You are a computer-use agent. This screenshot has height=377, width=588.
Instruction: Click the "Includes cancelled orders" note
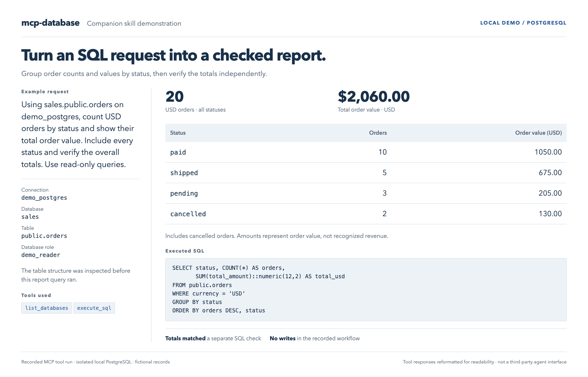(x=277, y=236)
